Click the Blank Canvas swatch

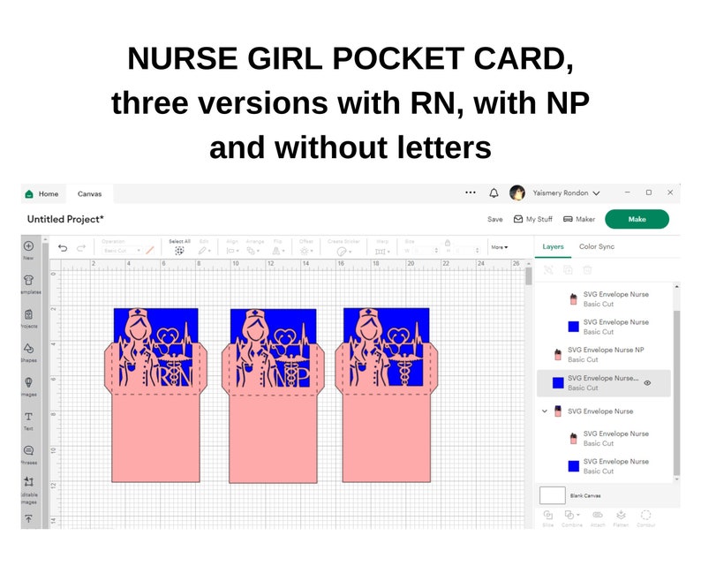(552, 495)
